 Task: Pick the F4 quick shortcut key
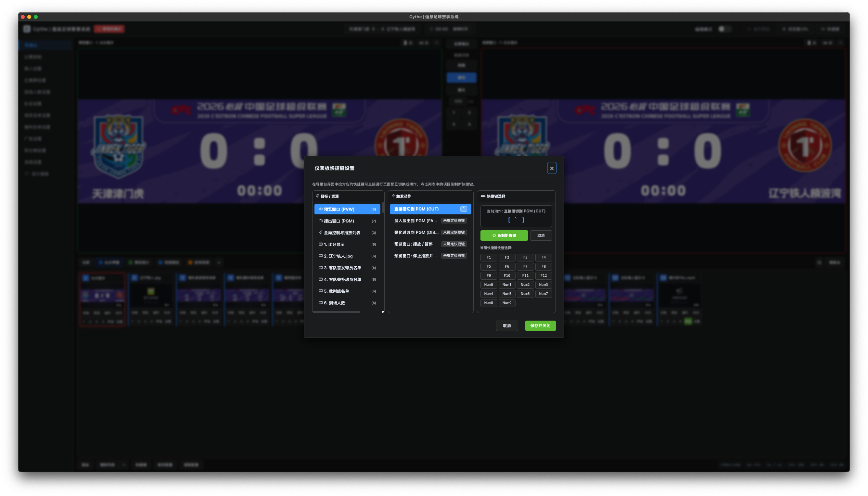[x=543, y=258]
